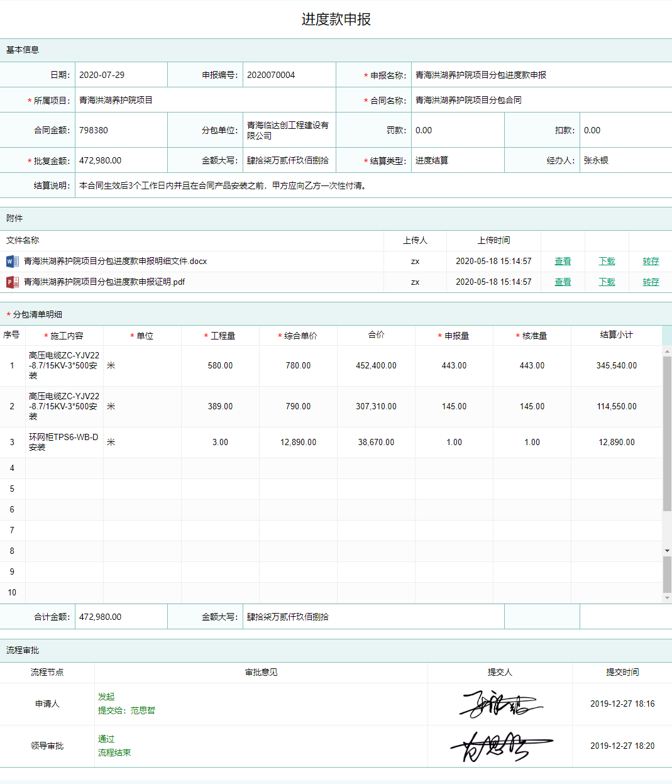Download the pdf attachment via 下载
This screenshot has height=784, width=672.
[607, 282]
